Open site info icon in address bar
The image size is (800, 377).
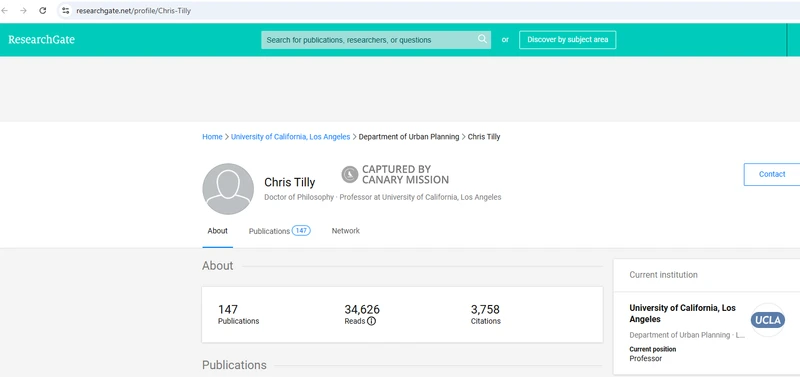65,11
